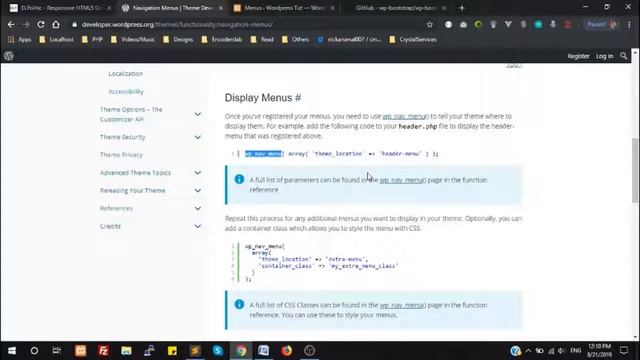Switch to GitHub wp-bootstrap tab

click(396, 8)
